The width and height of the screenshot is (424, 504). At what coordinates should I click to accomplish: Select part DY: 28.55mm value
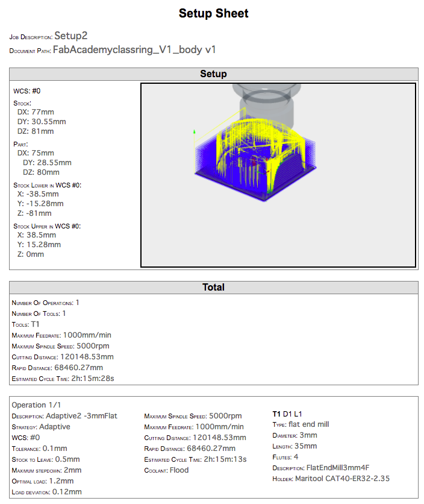[x=47, y=163]
